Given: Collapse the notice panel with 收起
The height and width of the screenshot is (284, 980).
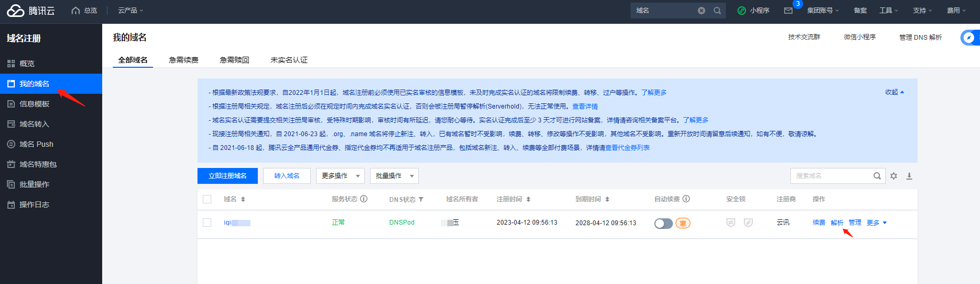Looking at the screenshot, I should click(x=894, y=92).
